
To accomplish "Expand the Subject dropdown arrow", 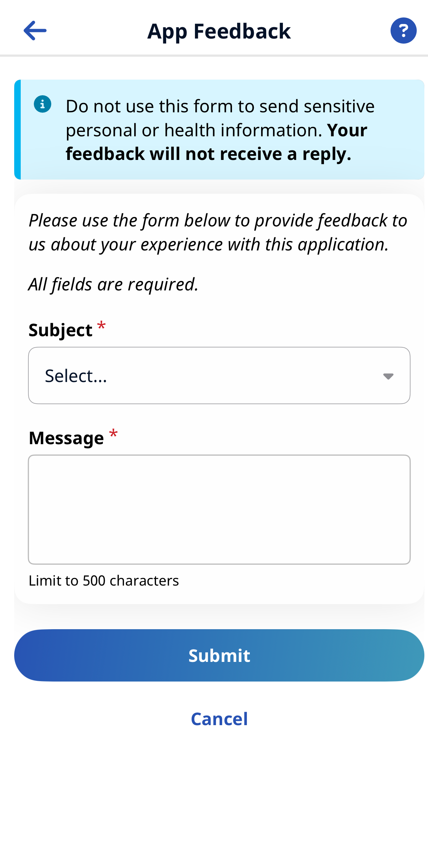I will click(x=388, y=376).
